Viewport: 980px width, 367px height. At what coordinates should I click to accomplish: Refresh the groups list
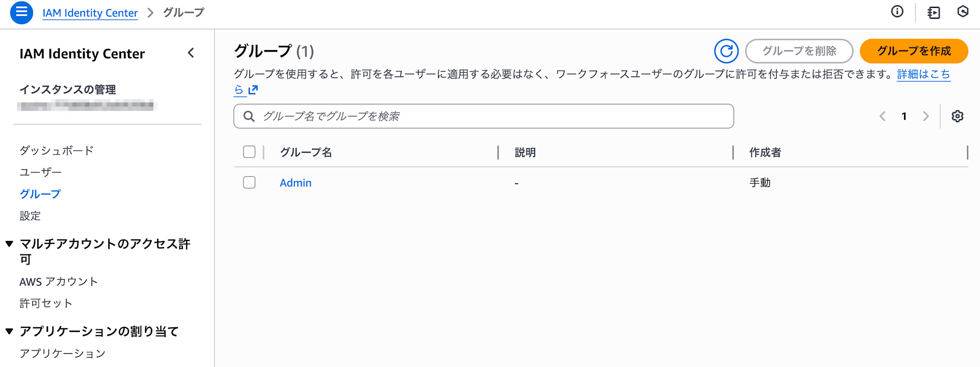(x=726, y=51)
